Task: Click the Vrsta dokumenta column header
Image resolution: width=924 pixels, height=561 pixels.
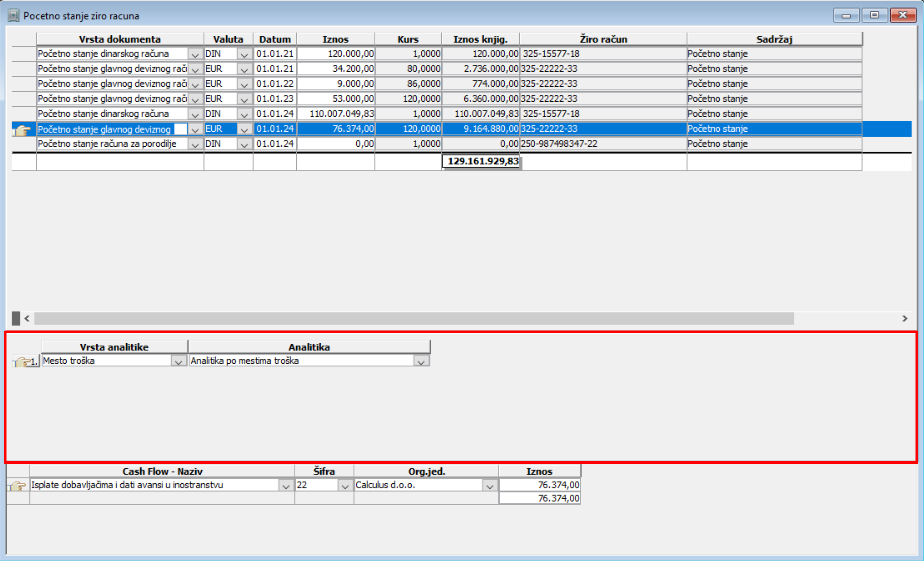Action: pyautogui.click(x=120, y=39)
